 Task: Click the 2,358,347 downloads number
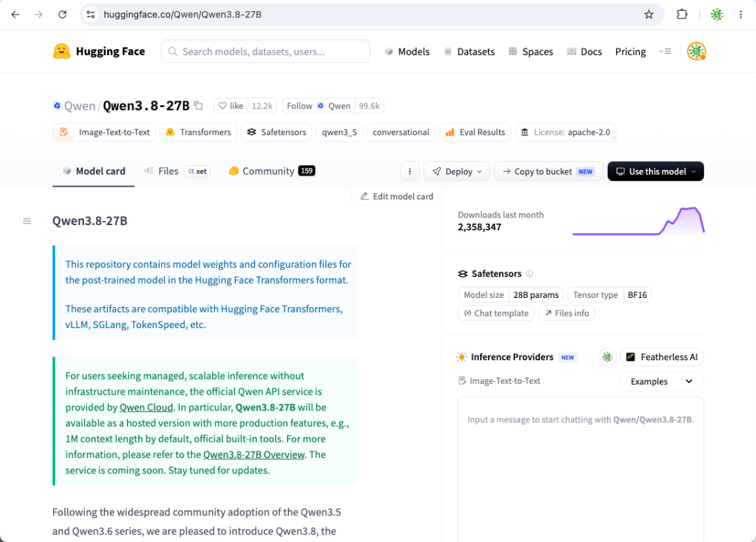(479, 227)
